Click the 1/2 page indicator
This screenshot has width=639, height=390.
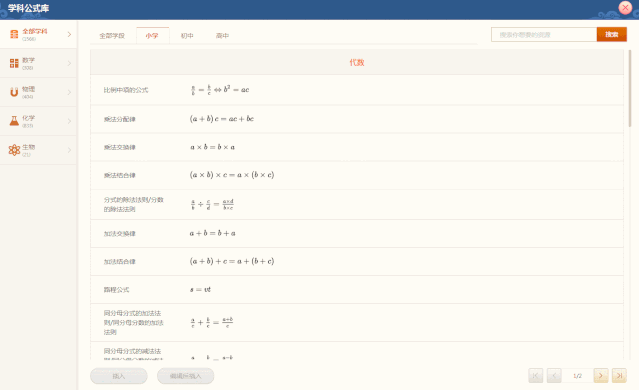click(577, 376)
